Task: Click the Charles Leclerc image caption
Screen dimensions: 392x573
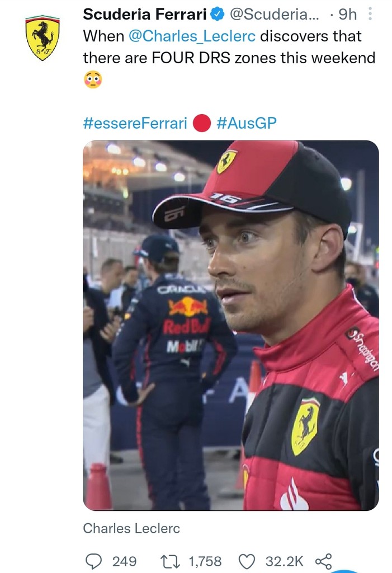Action: 131,528
